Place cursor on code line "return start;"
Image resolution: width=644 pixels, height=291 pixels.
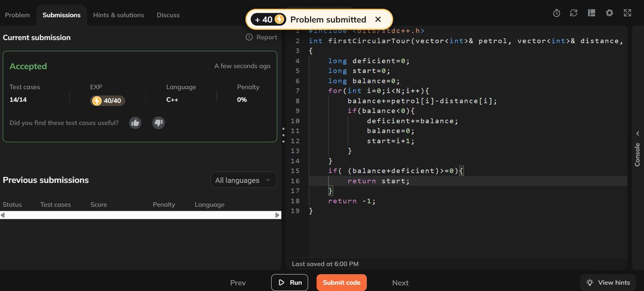[x=378, y=181]
